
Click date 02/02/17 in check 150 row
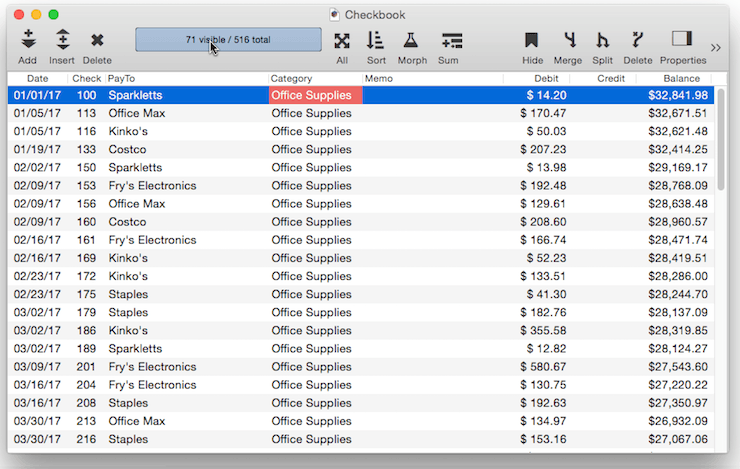pos(37,168)
